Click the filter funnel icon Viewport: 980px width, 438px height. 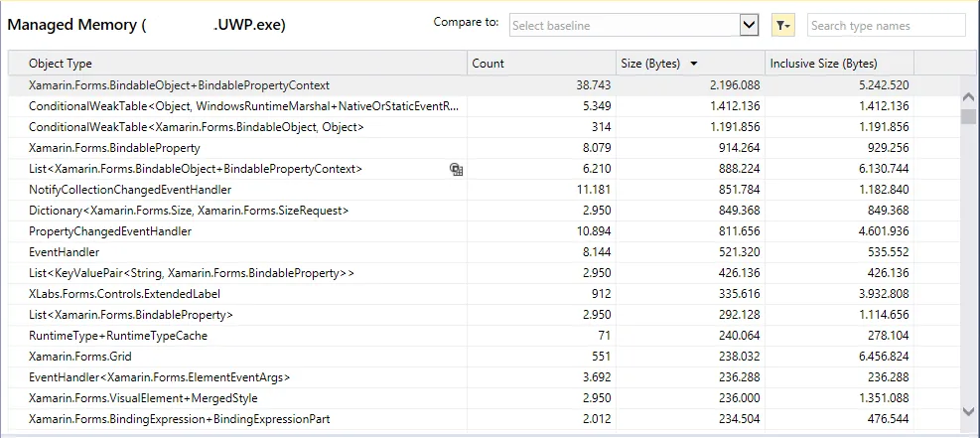point(782,25)
